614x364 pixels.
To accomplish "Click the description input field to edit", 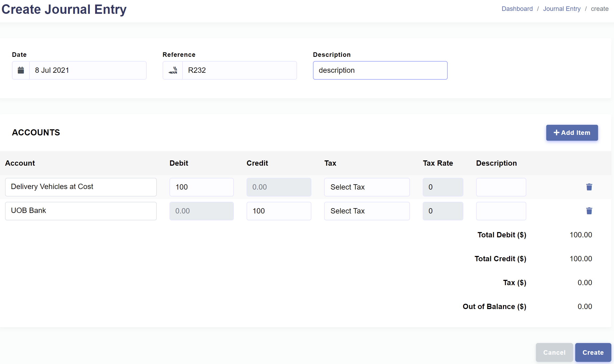I will point(380,70).
